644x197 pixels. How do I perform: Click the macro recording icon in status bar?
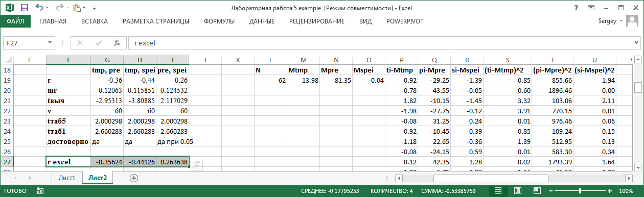pyautogui.click(x=40, y=190)
